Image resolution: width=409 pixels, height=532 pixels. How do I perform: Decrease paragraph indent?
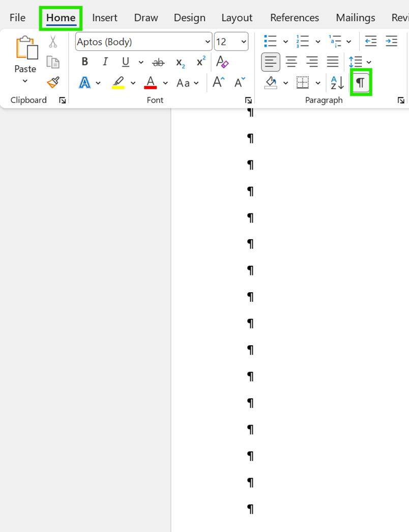tap(371, 41)
